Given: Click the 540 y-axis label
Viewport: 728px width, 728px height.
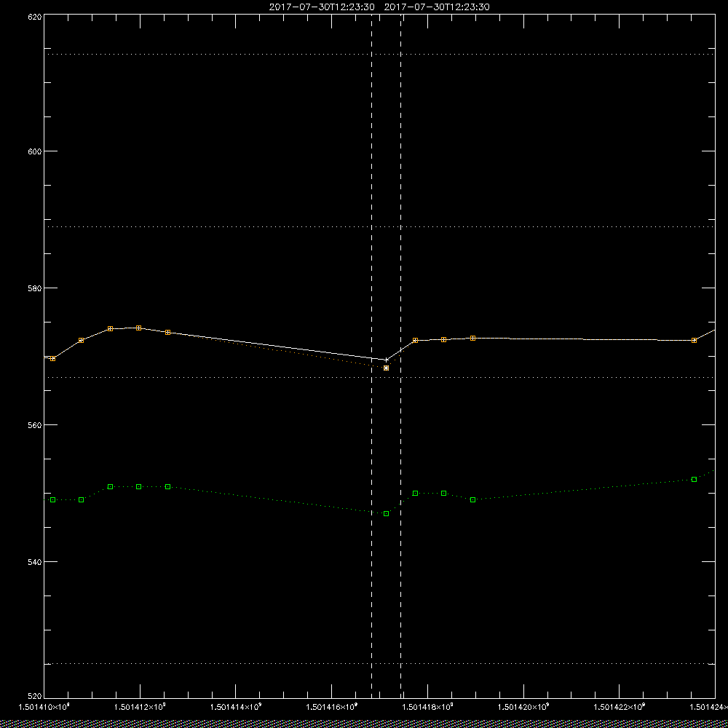Looking at the screenshot, I should pyautogui.click(x=35, y=562).
